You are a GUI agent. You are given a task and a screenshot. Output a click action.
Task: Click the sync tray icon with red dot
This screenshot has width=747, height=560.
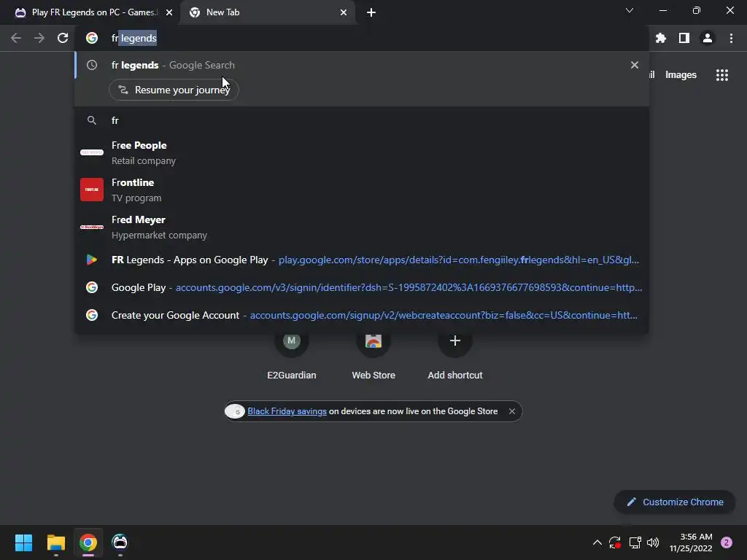614,542
